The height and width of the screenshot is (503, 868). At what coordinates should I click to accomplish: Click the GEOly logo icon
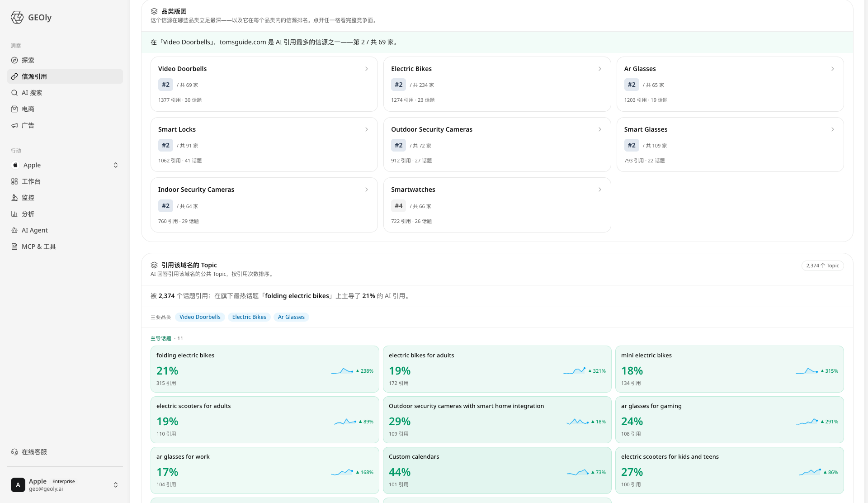[17, 17]
